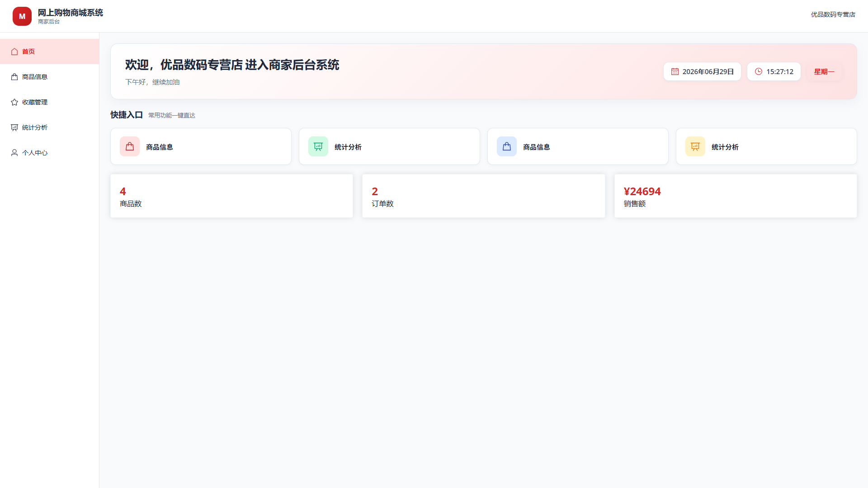Click the yellow statistics quick-entry icon
This screenshot has width=868, height=488.
695,146
